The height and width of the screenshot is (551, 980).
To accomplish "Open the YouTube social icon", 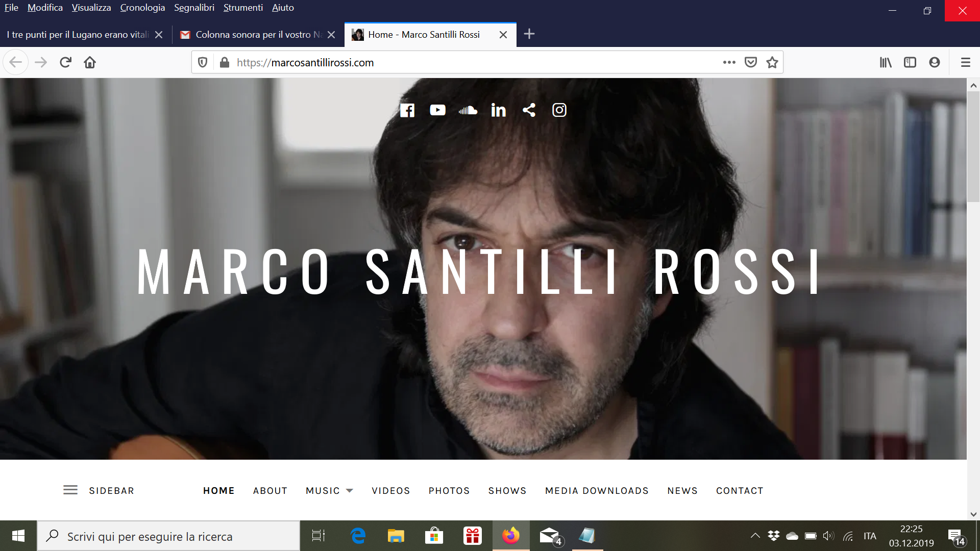I will coord(437,110).
